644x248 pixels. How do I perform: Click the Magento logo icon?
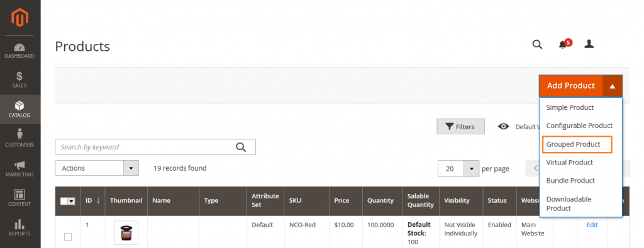pyautogui.click(x=19, y=18)
